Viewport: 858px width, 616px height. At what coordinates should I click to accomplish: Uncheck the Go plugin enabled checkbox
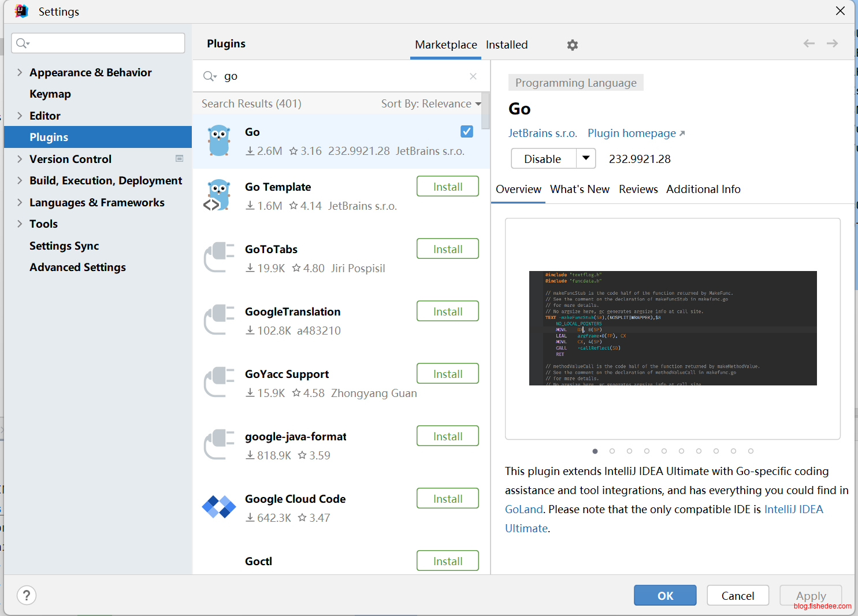coord(467,132)
